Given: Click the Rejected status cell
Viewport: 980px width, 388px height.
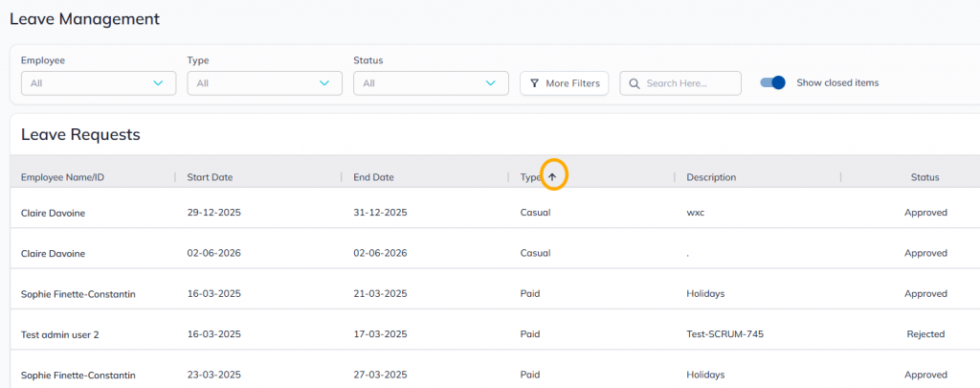Looking at the screenshot, I should 925,334.
